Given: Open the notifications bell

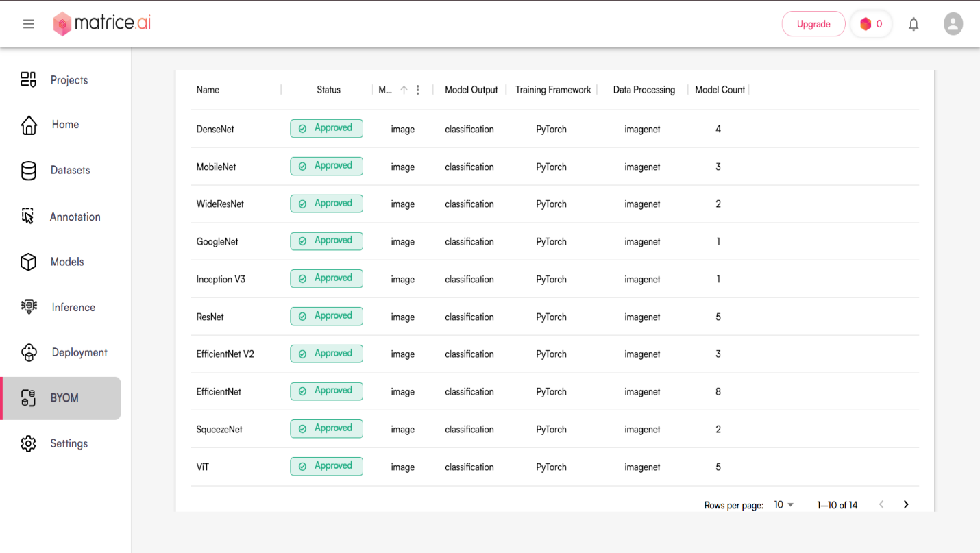Looking at the screenshot, I should 914,25.
